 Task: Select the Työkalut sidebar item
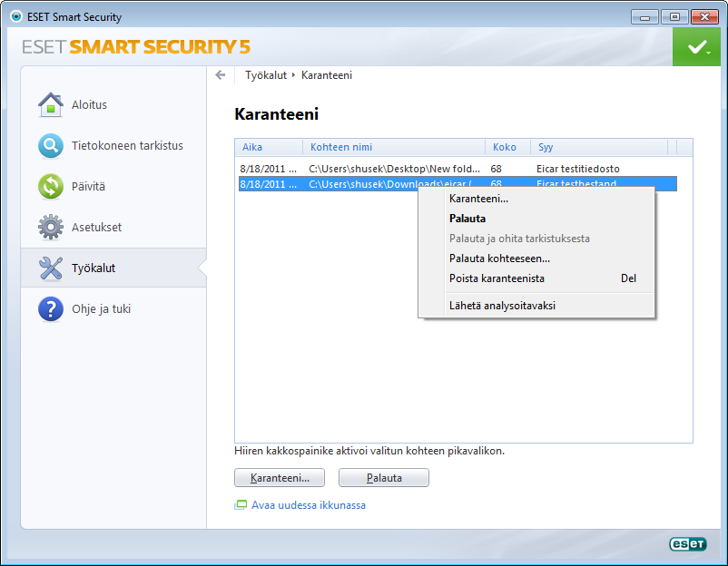point(113,268)
